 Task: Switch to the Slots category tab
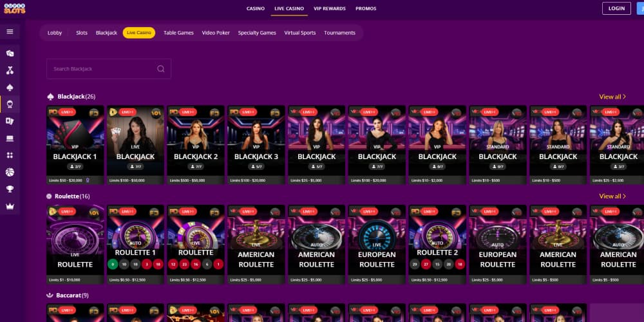[x=82, y=33]
